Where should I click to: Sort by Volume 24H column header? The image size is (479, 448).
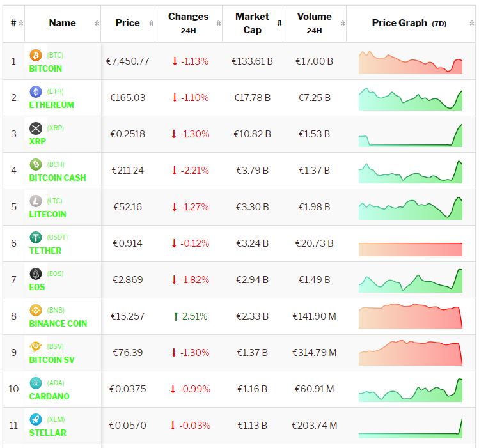(x=314, y=23)
